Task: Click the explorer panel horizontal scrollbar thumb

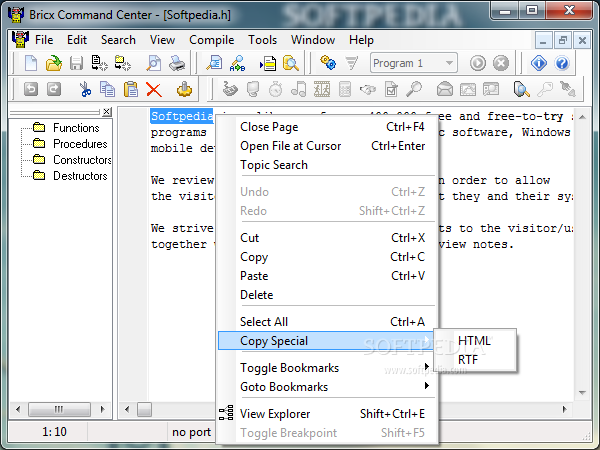Action: point(59,409)
